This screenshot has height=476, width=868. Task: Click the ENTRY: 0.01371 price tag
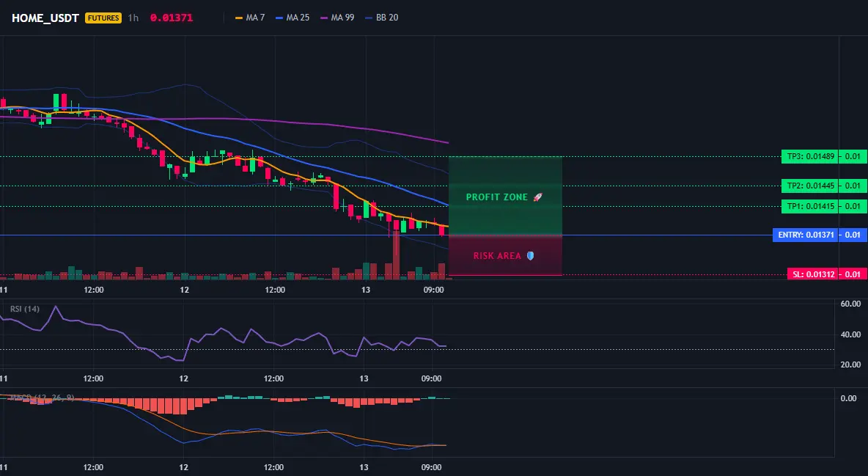806,235
